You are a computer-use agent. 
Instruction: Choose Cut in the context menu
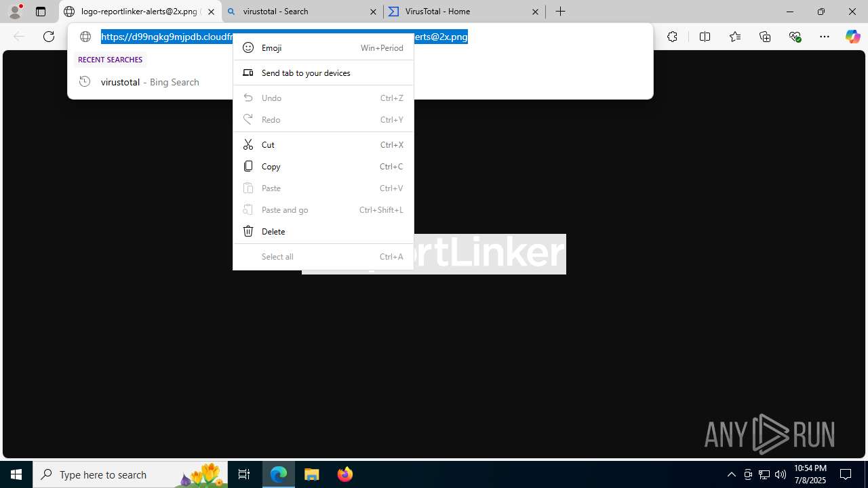[x=323, y=144]
